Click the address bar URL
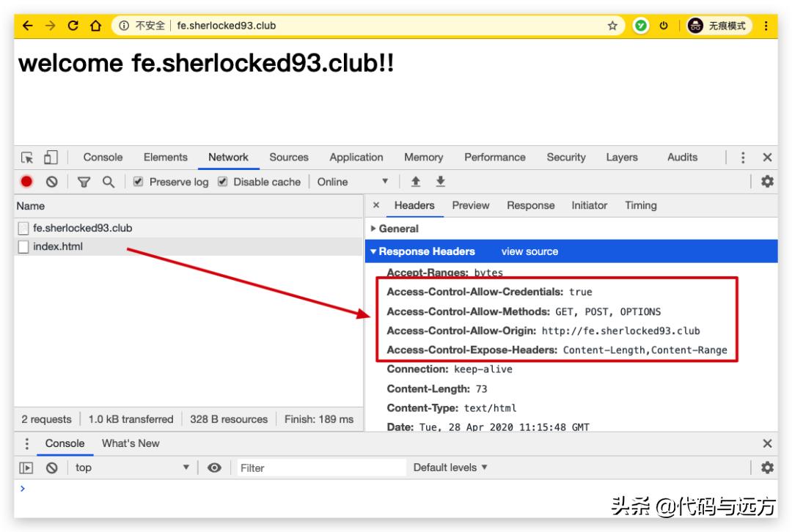This screenshot has height=532, width=792. pos(227,26)
